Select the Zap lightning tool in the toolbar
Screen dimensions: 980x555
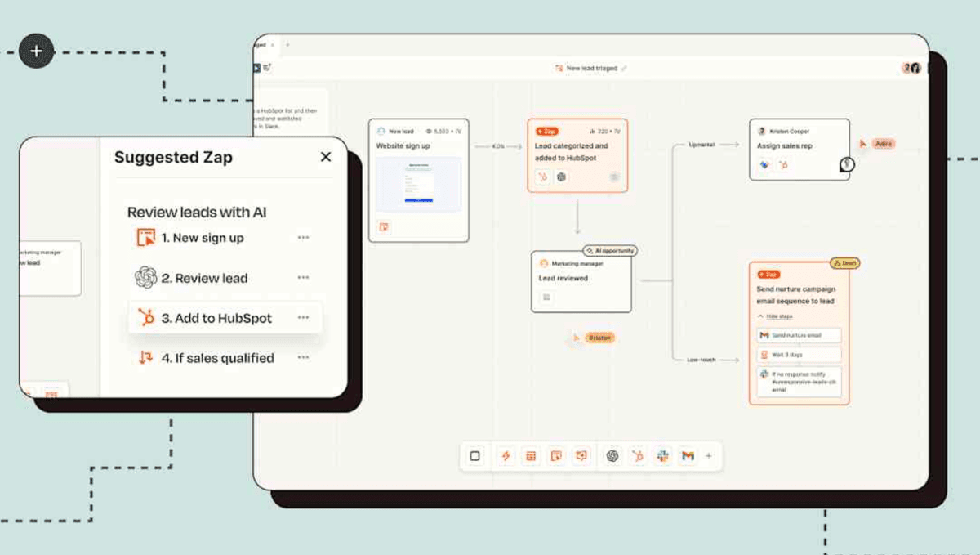(x=506, y=456)
